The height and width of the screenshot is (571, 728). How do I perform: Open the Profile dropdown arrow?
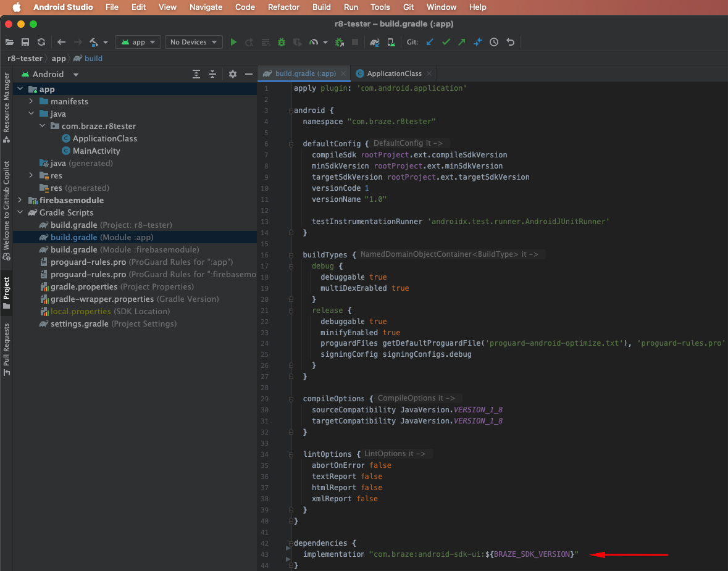point(325,43)
